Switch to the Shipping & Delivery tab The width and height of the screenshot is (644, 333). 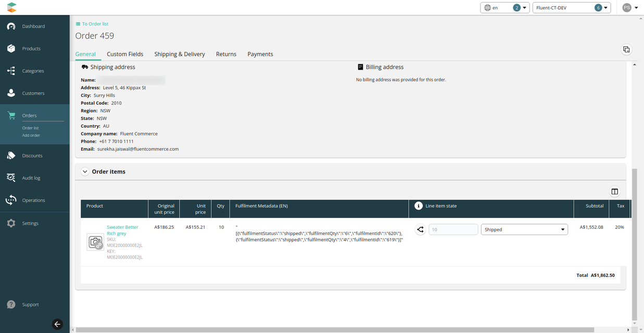[x=180, y=54]
